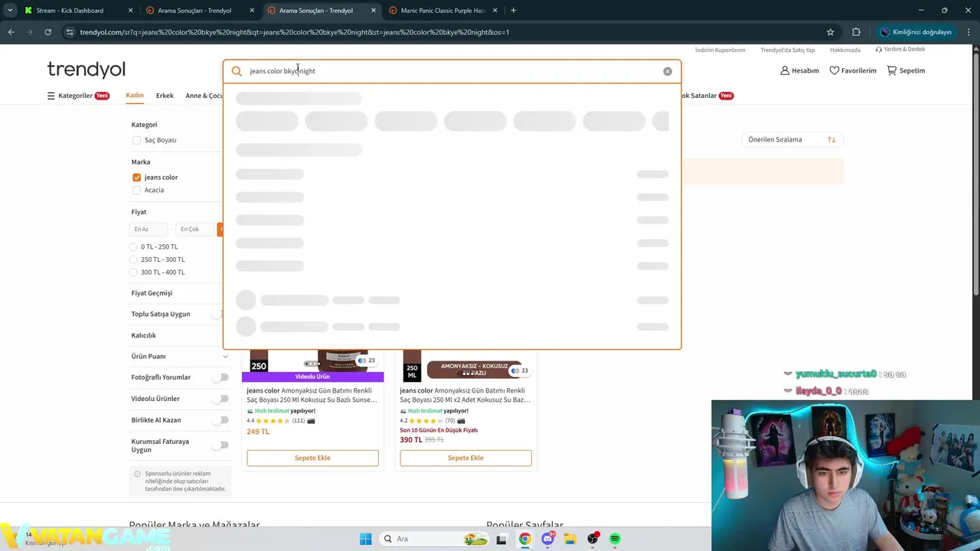Open Spotify from the taskbar
This screenshot has width=980, height=551.
(x=615, y=539)
